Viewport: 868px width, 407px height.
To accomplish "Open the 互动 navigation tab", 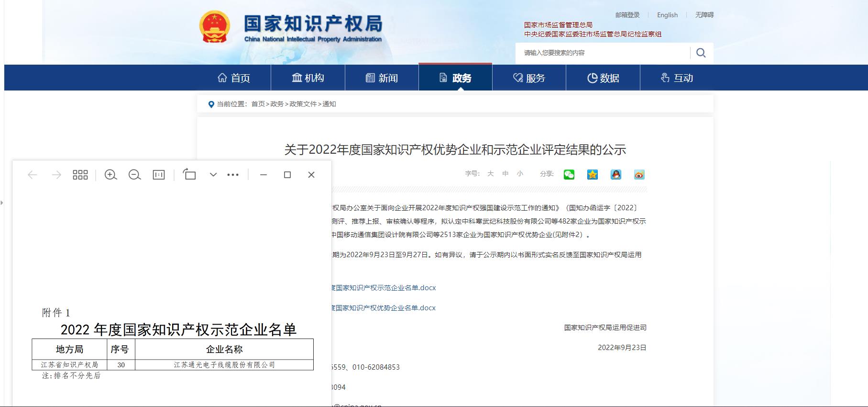I will pos(677,78).
